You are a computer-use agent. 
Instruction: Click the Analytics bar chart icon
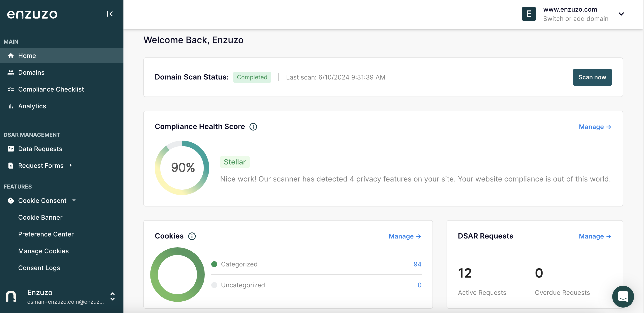tap(11, 106)
